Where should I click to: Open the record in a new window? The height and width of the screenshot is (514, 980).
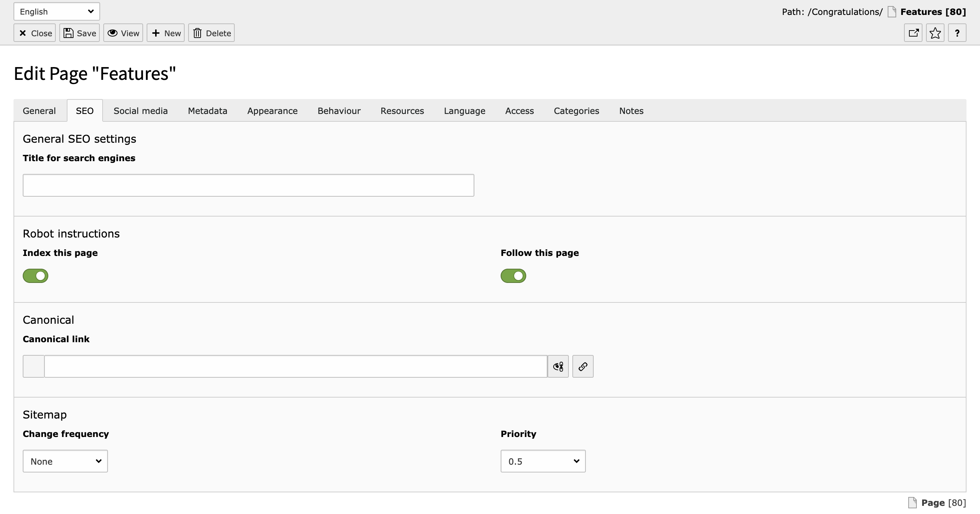913,33
